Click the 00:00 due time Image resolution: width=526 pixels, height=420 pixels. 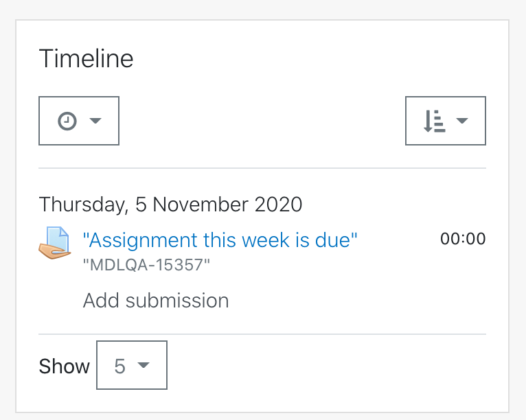(x=463, y=239)
